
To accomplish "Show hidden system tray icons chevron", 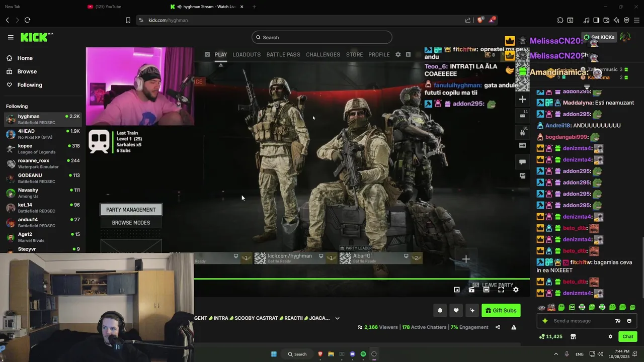I will tap(556, 354).
